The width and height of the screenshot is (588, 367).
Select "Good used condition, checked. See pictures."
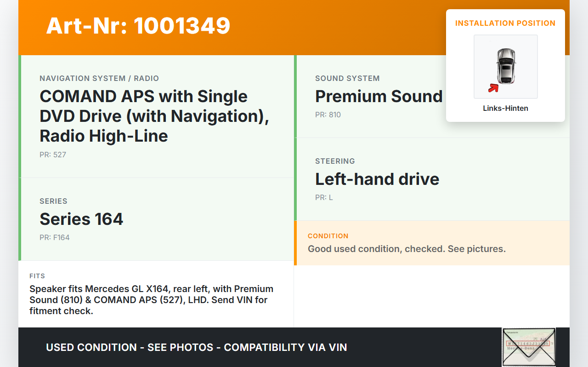pyautogui.click(x=407, y=249)
